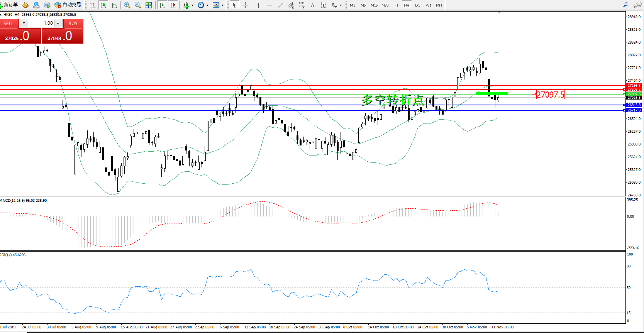Screen dimensions: 644x333
Task: Select the draw trendline tool
Action: pyautogui.click(x=280, y=5)
